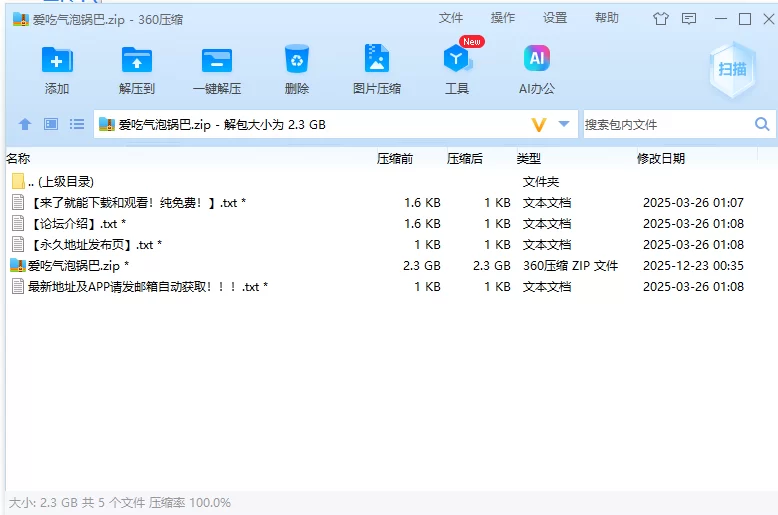
Task: Select the 一键解压 one-click extract icon
Action: (x=216, y=61)
